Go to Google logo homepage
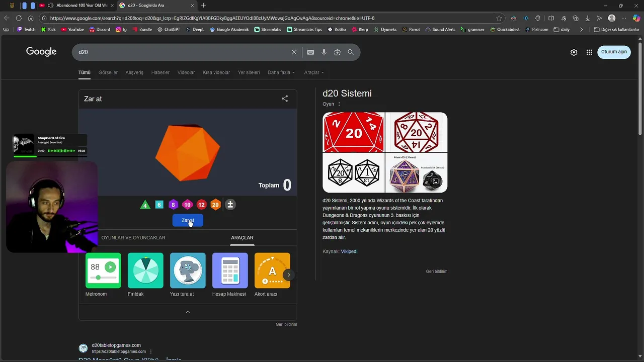644x362 pixels. (41, 52)
